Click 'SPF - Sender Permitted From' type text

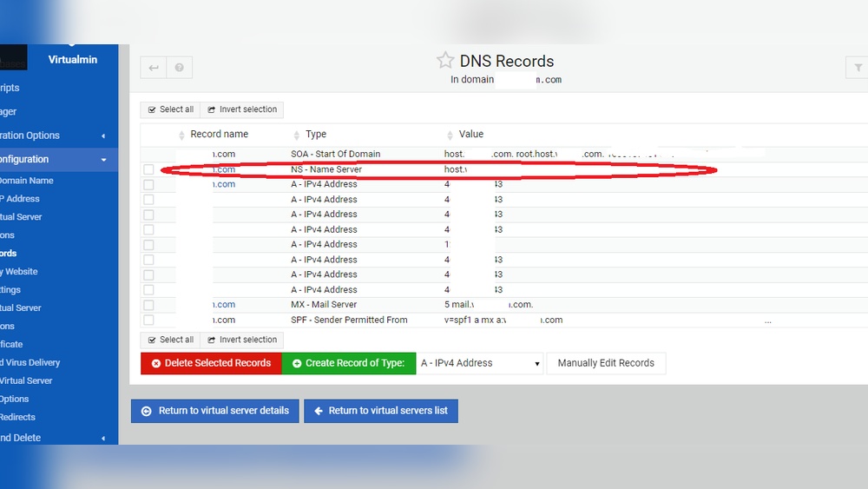pos(349,320)
